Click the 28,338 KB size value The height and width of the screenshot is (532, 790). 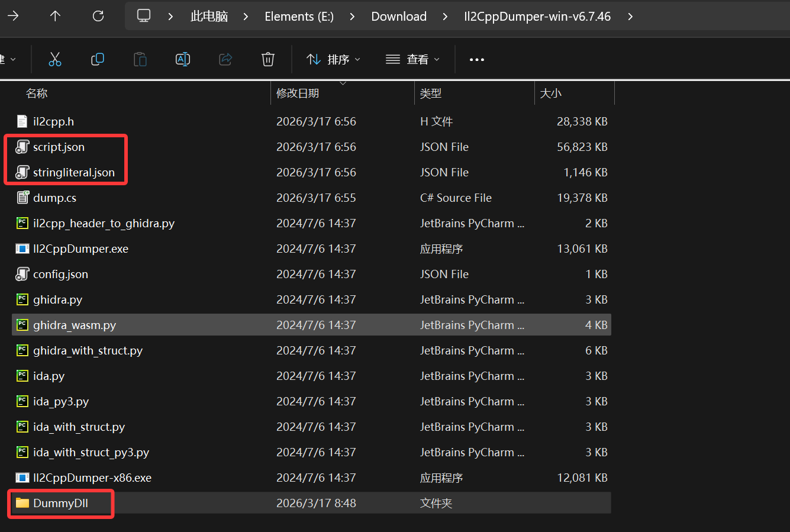point(582,121)
